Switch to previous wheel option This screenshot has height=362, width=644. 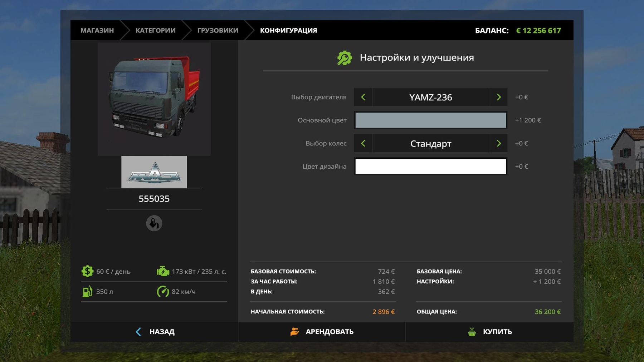tap(363, 143)
